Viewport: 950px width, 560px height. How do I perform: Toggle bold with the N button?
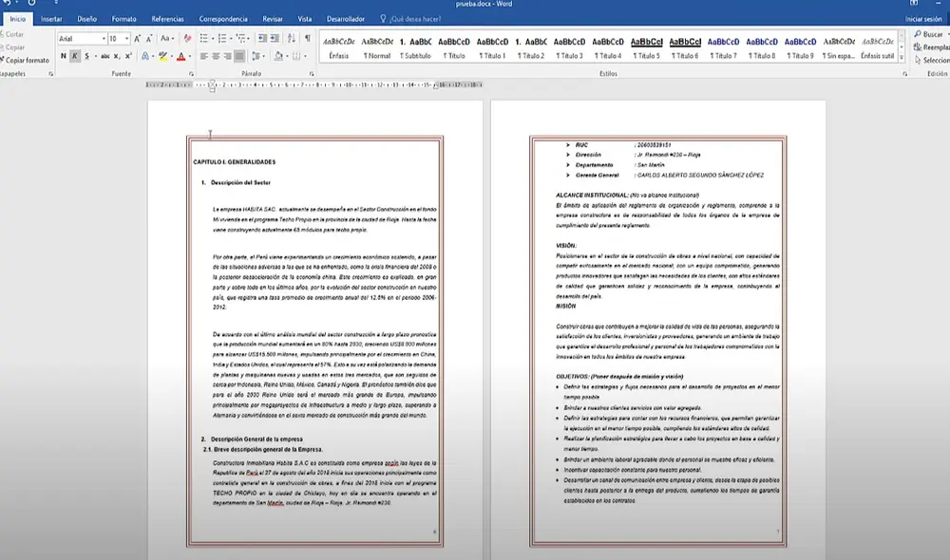pyautogui.click(x=64, y=56)
